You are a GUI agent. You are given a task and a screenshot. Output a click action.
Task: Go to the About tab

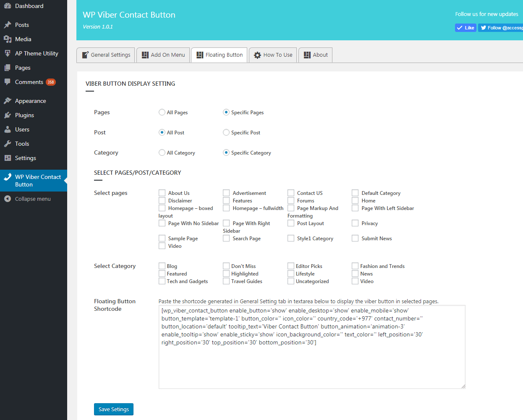tap(315, 55)
